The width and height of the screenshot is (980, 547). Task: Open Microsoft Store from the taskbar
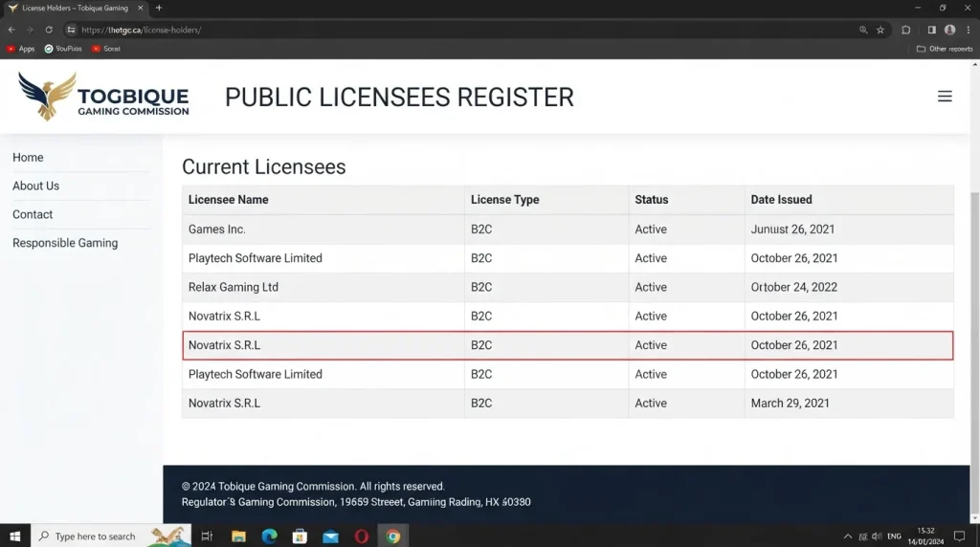click(300, 536)
